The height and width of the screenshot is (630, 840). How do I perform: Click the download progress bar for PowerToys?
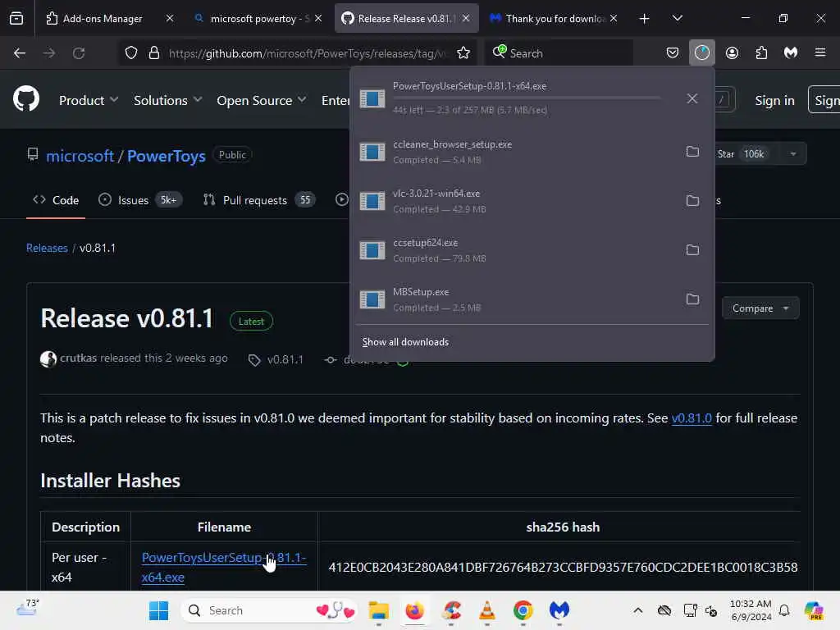[x=527, y=98]
